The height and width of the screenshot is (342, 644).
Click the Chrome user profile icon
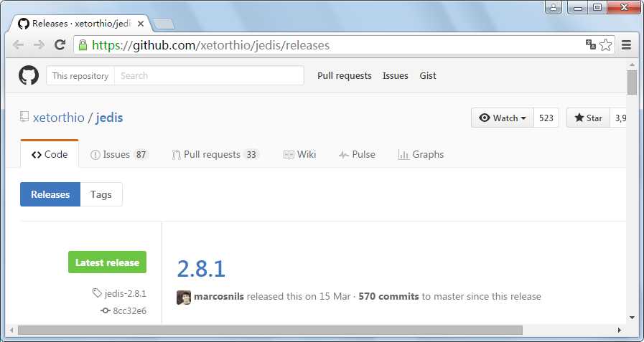click(554, 7)
